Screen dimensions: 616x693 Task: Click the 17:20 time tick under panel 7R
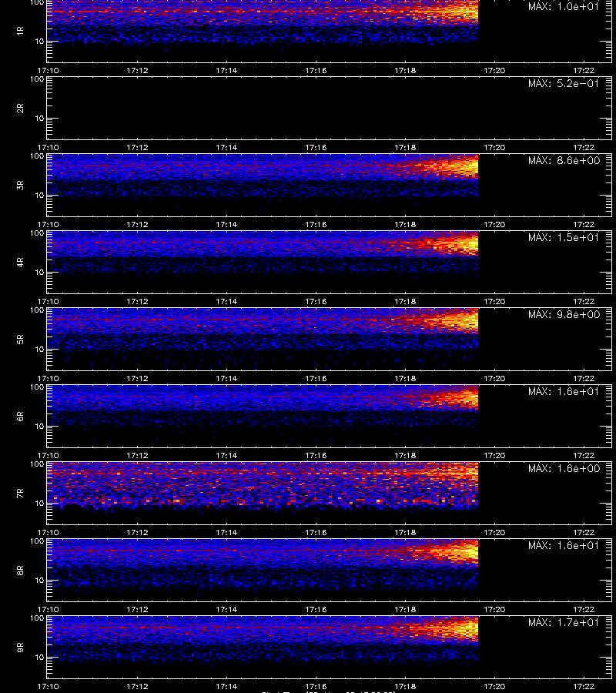click(494, 533)
